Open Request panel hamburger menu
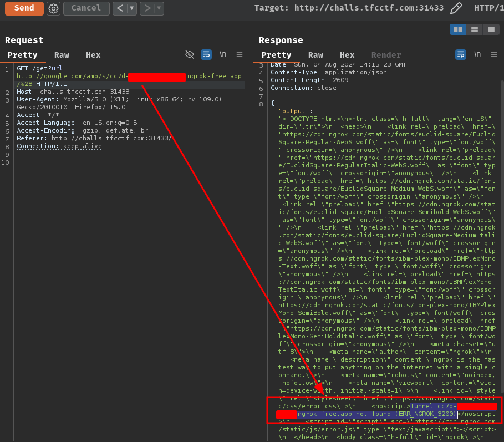This screenshot has width=504, height=442. point(240,54)
